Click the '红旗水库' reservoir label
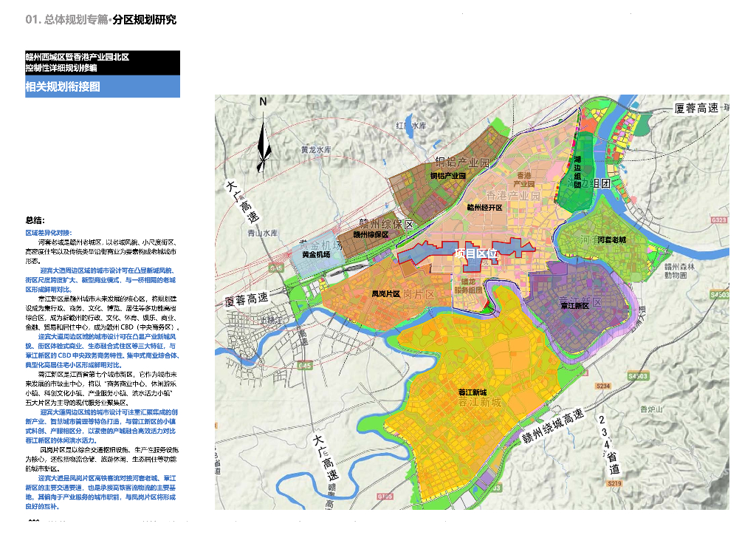The height and width of the screenshot is (535, 756). pyautogui.click(x=411, y=126)
